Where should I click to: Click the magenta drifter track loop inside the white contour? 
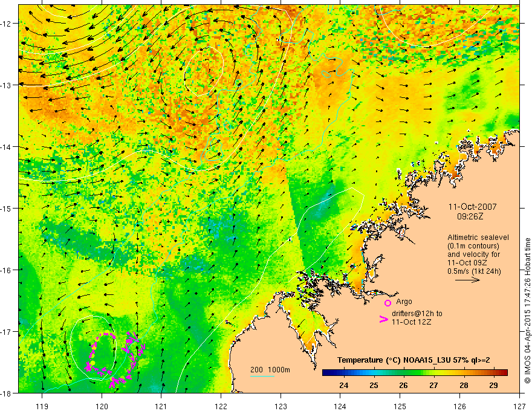[100, 354]
